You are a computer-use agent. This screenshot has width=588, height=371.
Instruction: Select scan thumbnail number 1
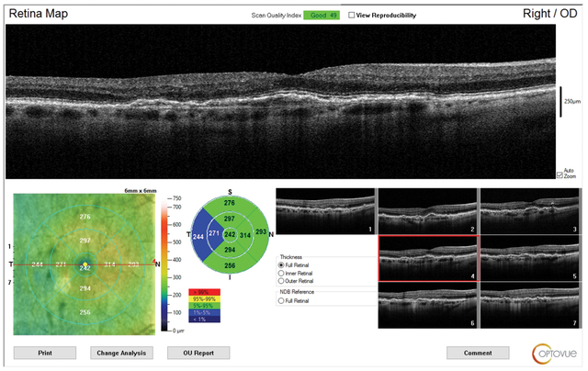click(x=326, y=211)
